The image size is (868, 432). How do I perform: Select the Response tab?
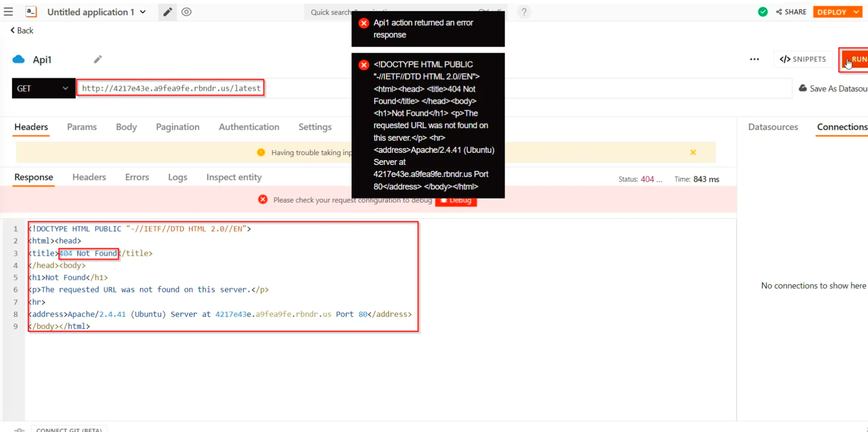click(x=34, y=177)
